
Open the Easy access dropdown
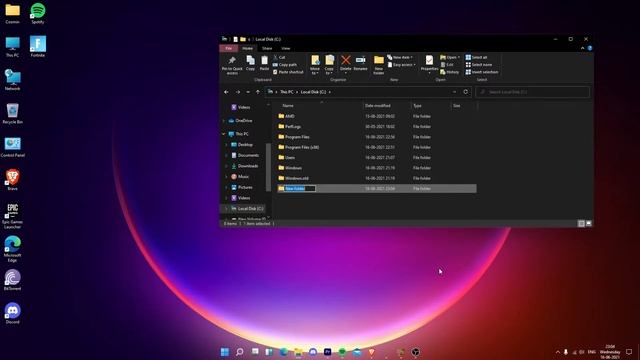402,65
